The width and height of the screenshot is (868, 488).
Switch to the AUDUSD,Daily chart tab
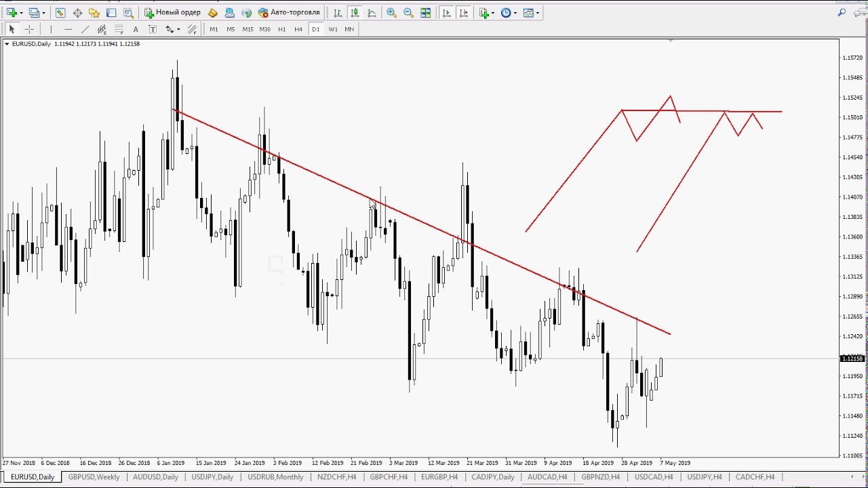tap(155, 477)
